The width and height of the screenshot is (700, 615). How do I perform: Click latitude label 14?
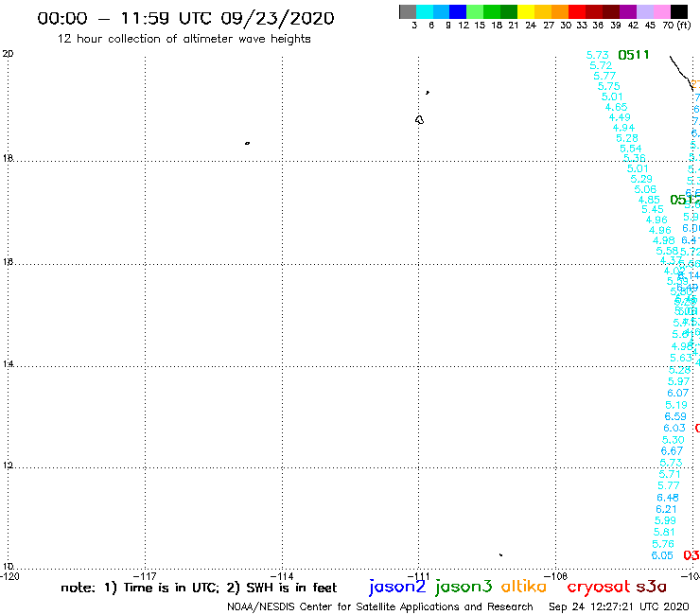(x=8, y=364)
